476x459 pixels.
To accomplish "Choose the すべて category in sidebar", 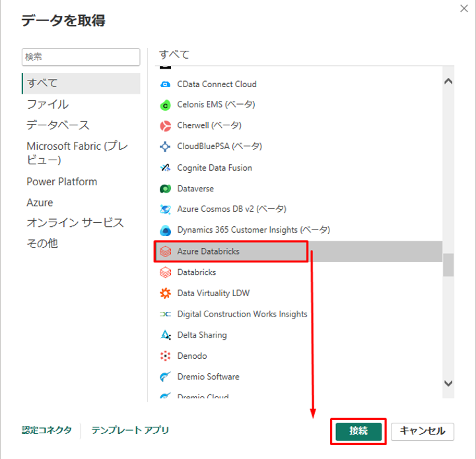I will click(x=81, y=83).
